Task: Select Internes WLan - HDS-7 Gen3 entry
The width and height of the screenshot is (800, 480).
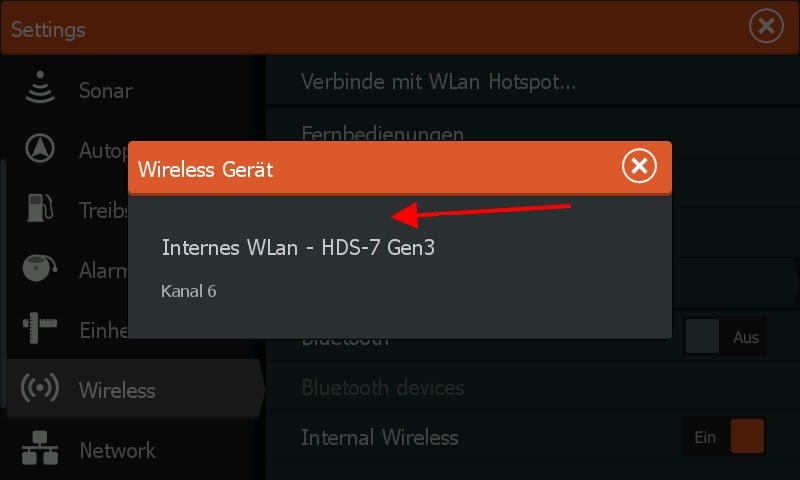Action: (298, 248)
